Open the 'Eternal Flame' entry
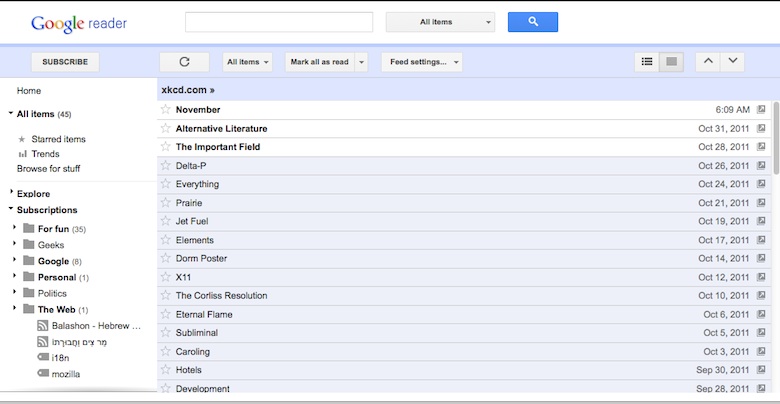The height and width of the screenshot is (404, 780). pyautogui.click(x=204, y=314)
